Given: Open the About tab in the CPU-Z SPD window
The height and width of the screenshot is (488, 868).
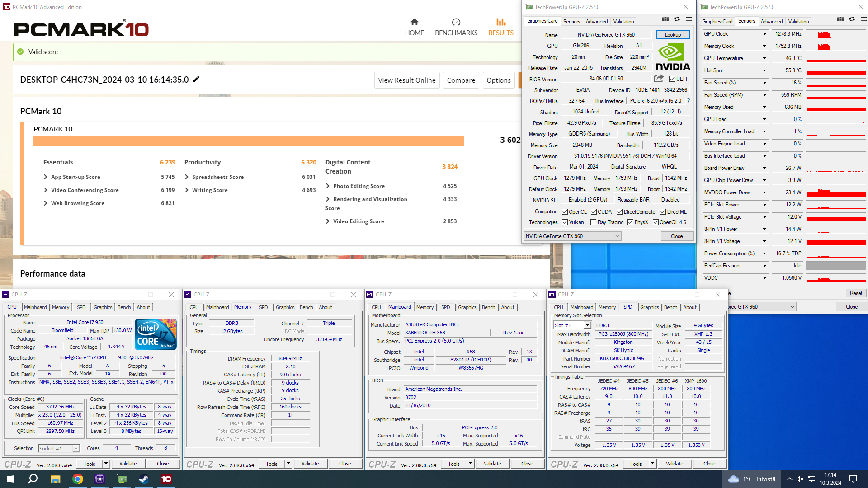Looking at the screenshot, I should click(x=689, y=307).
